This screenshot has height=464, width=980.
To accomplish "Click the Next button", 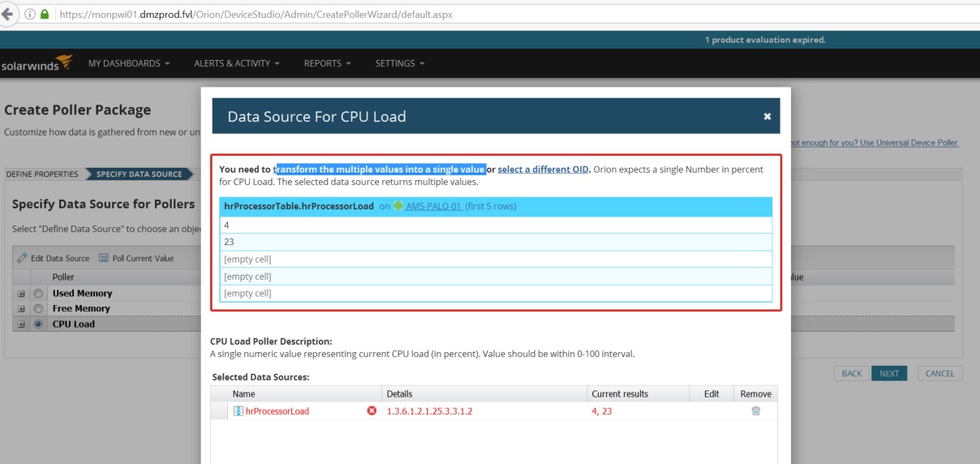I will tap(889, 374).
